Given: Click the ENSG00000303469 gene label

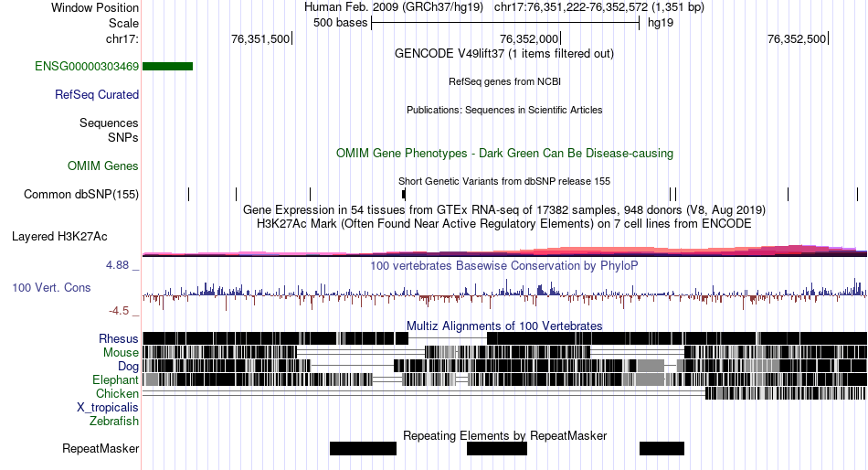Looking at the screenshot, I should pyautogui.click(x=87, y=67).
